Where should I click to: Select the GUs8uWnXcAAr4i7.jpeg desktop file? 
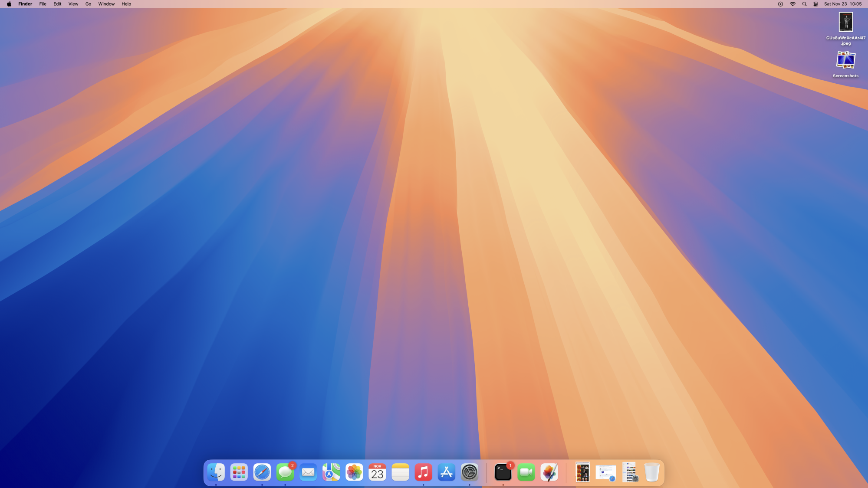click(845, 22)
